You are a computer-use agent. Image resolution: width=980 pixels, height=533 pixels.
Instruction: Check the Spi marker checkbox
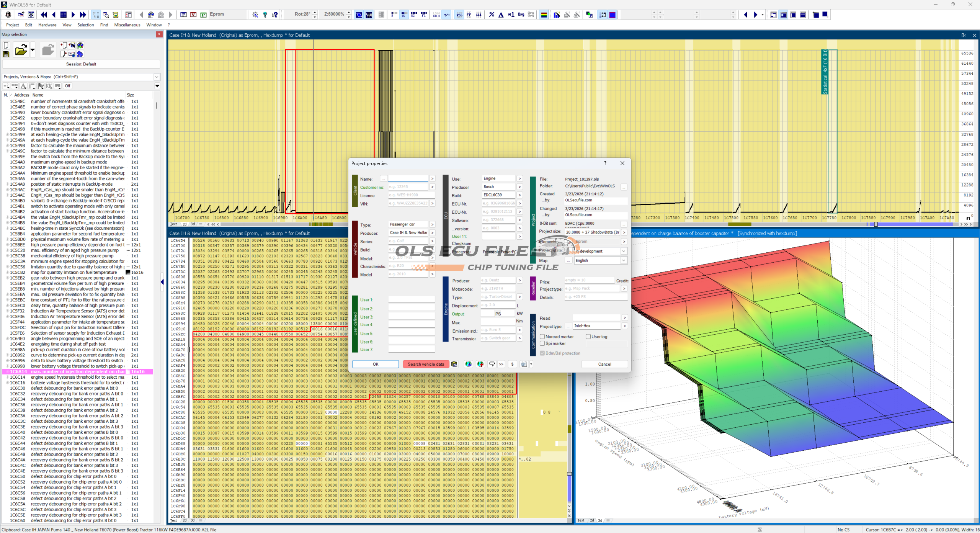(x=542, y=343)
